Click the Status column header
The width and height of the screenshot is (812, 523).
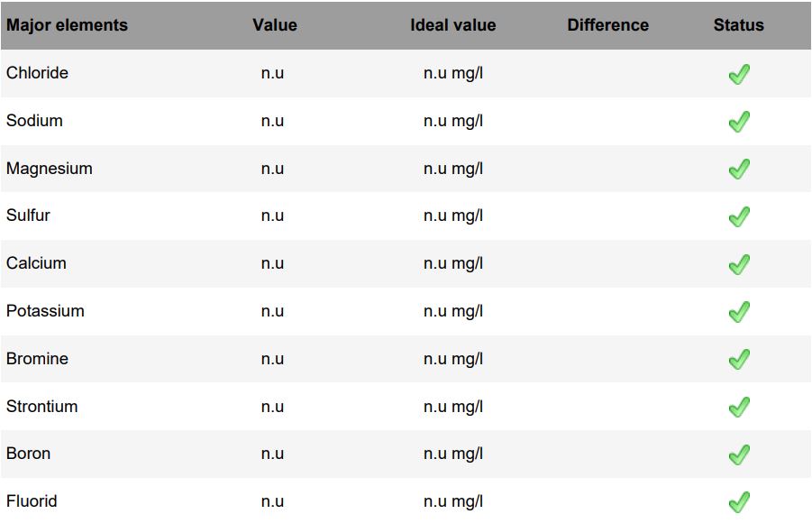click(738, 25)
